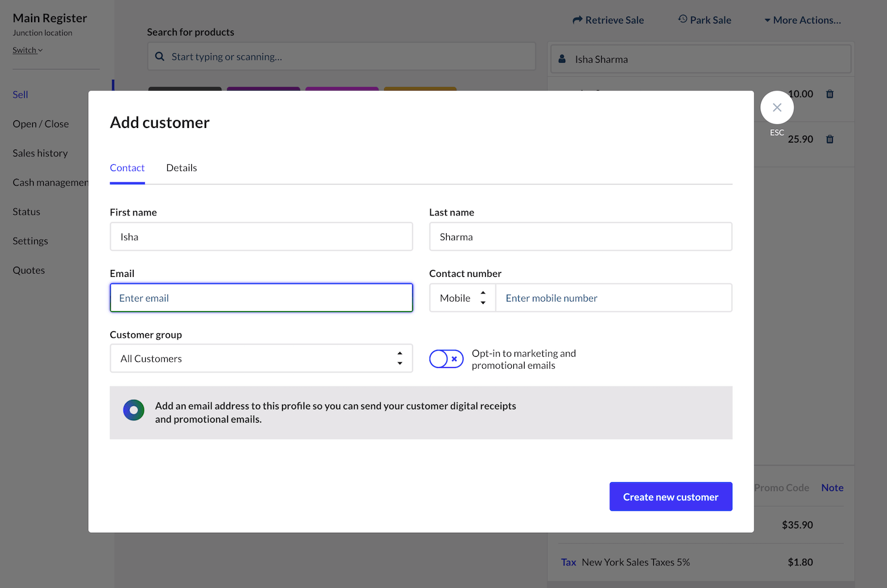Click the customer person icon beside Isha Sharma
This screenshot has width=887, height=588.
562,59
